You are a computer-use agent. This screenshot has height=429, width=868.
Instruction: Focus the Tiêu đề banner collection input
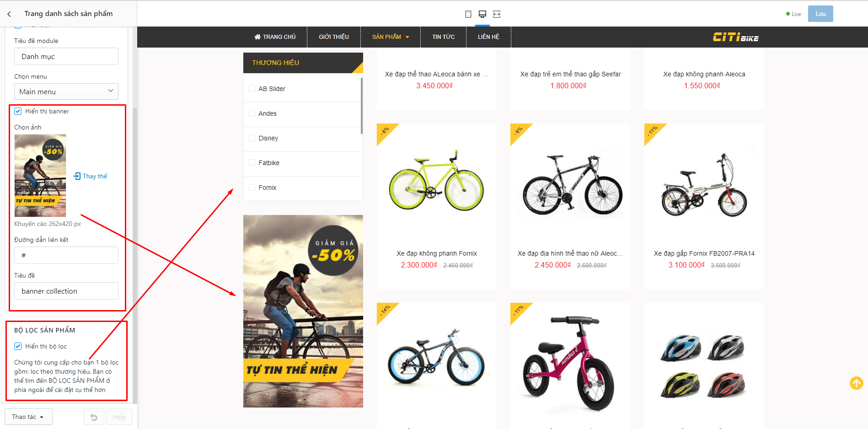(66, 291)
